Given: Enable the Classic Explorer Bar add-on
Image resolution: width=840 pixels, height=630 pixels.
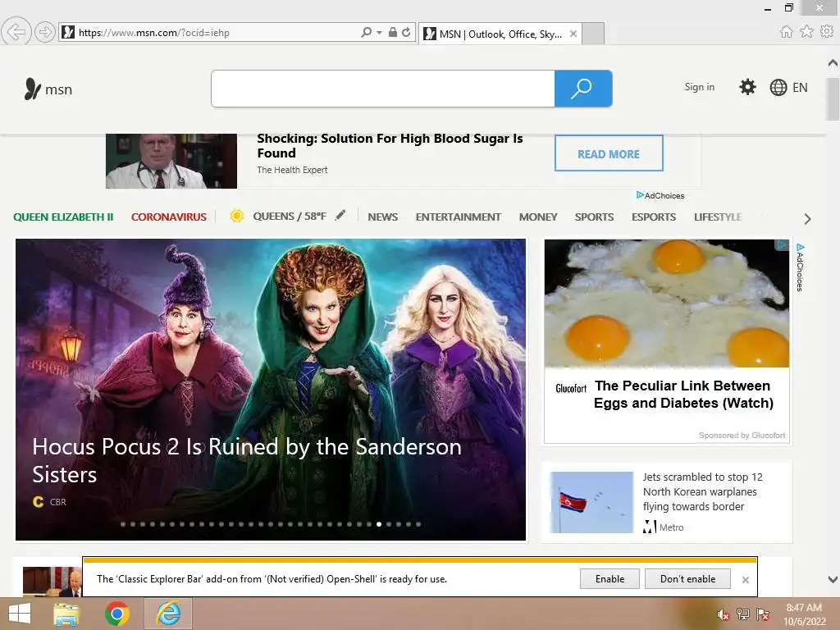Looking at the screenshot, I should (609, 579).
